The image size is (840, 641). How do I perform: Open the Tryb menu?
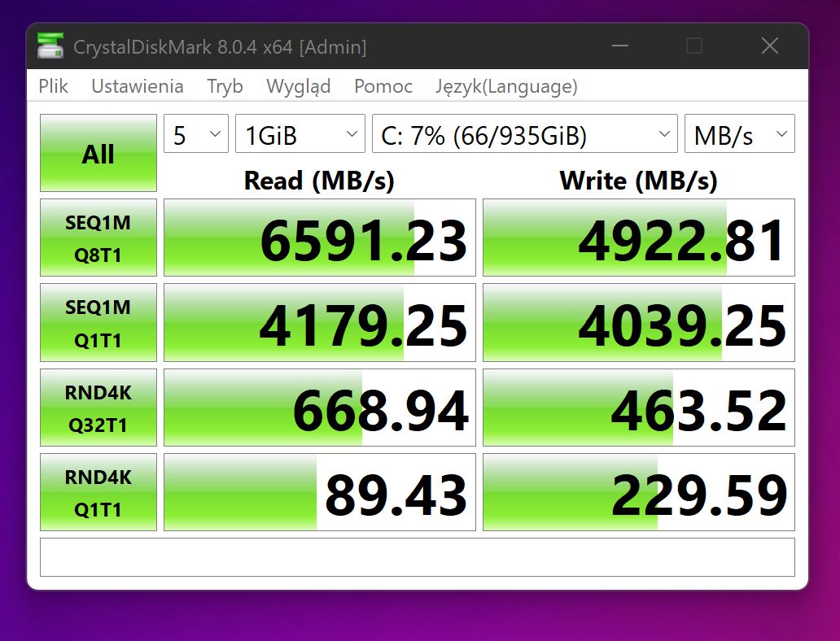pos(225,86)
